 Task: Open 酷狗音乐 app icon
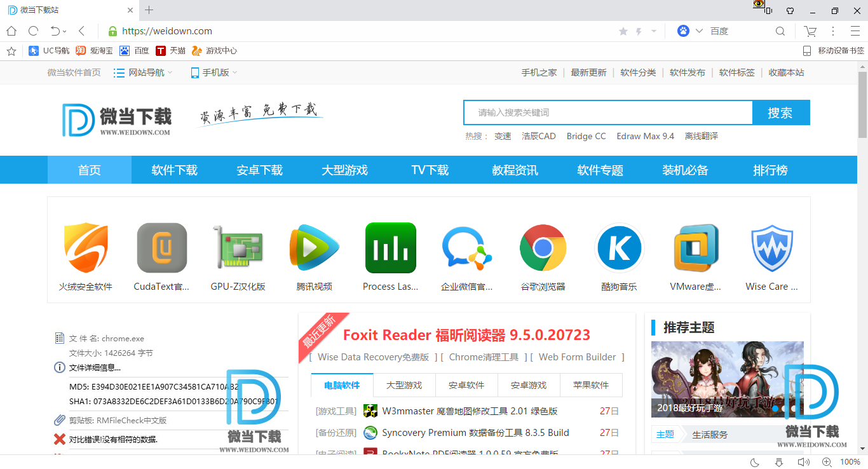point(620,248)
